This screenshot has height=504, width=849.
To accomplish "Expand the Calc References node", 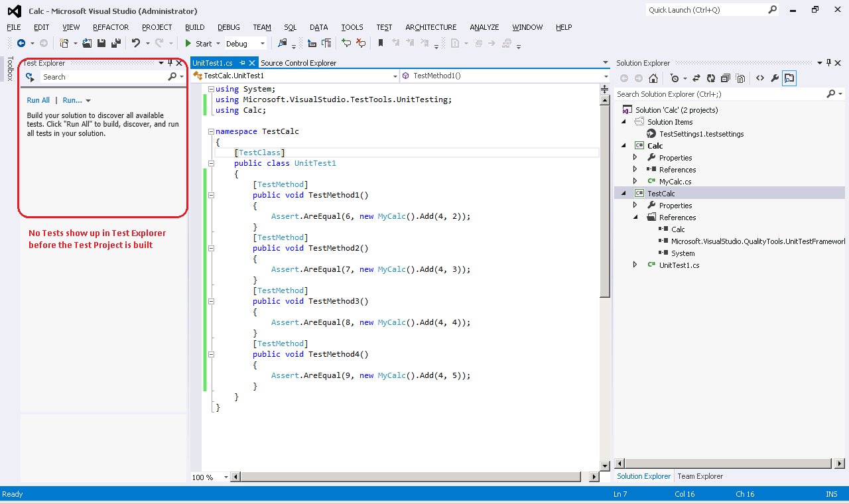I will (635, 169).
